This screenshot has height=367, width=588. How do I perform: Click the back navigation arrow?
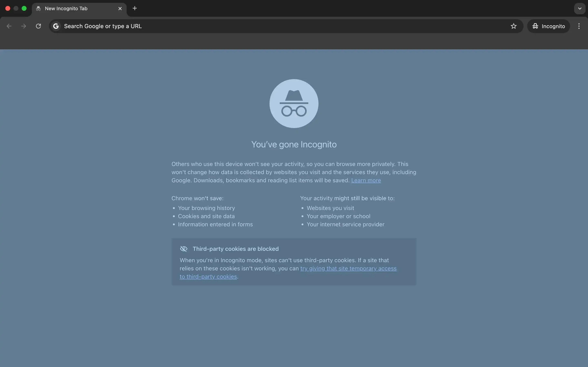click(x=9, y=26)
